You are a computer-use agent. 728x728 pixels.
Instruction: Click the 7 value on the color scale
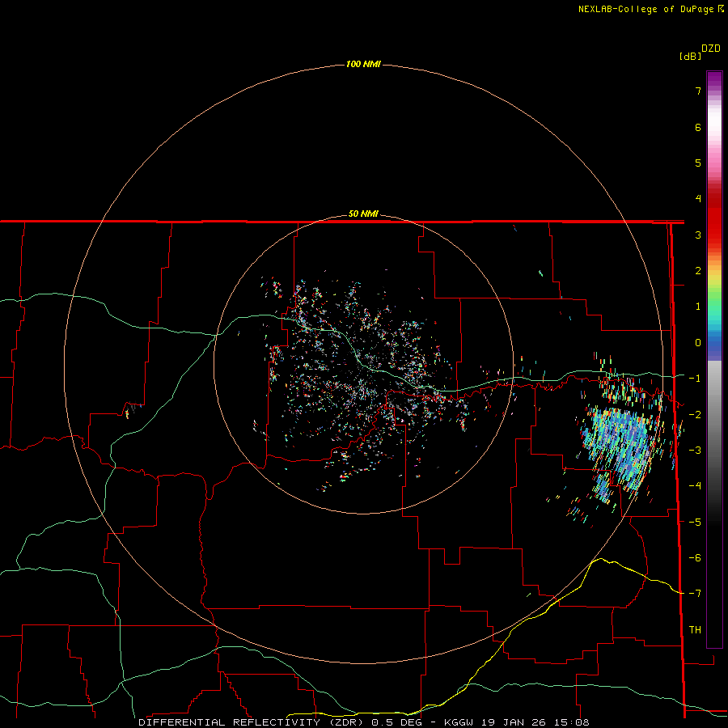pyautogui.click(x=698, y=91)
